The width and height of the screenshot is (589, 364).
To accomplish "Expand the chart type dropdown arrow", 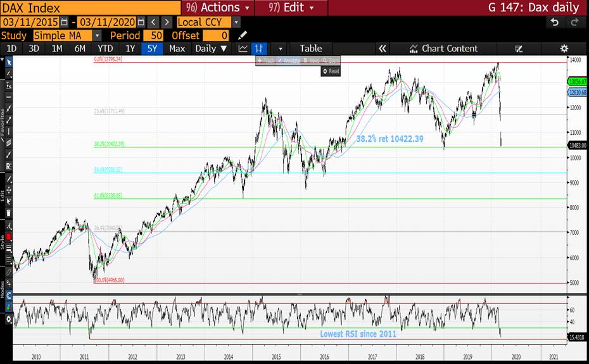I will coord(280,49).
